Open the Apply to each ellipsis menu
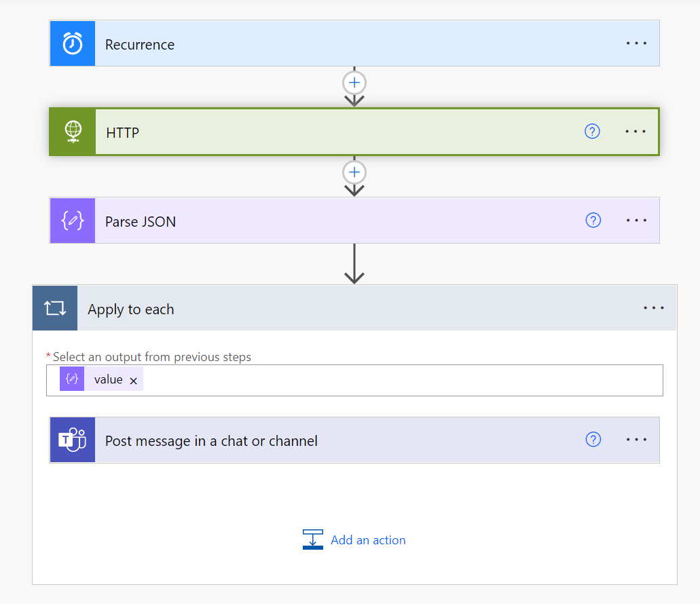Screen dimensions: 700x604 653,307
